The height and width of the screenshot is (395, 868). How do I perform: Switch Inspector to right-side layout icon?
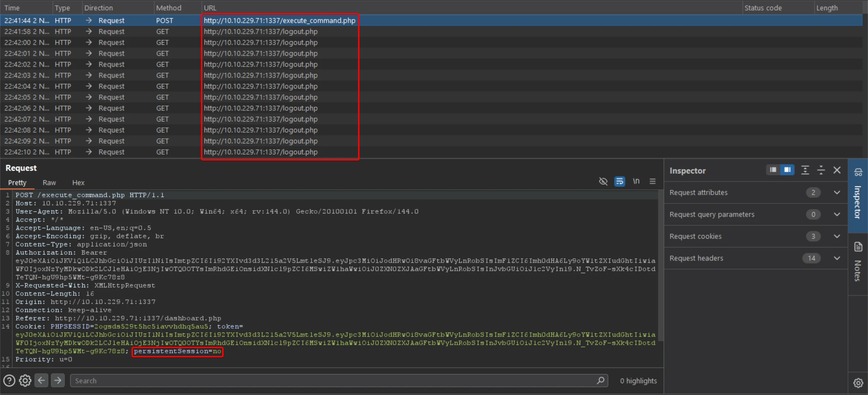(787, 170)
